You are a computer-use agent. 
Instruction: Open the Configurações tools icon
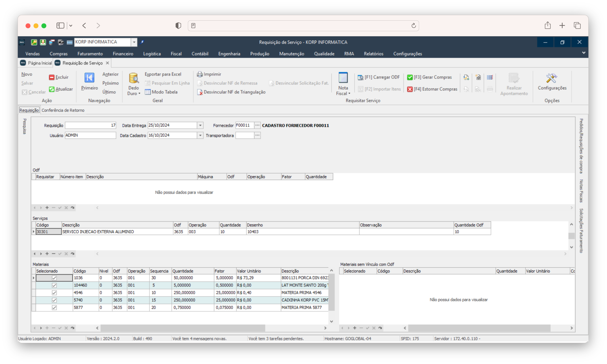point(552,78)
